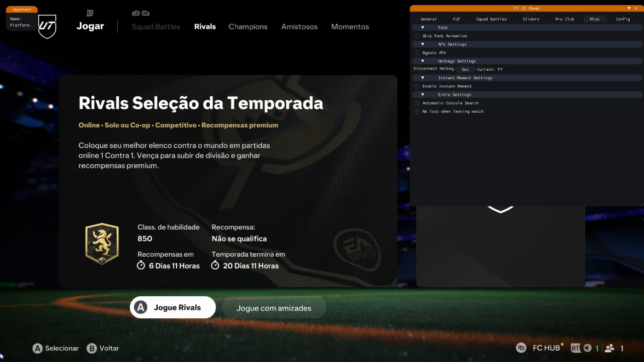Click the B button icon beside Voltar
Screen dimensions: 644x362
[92, 348]
